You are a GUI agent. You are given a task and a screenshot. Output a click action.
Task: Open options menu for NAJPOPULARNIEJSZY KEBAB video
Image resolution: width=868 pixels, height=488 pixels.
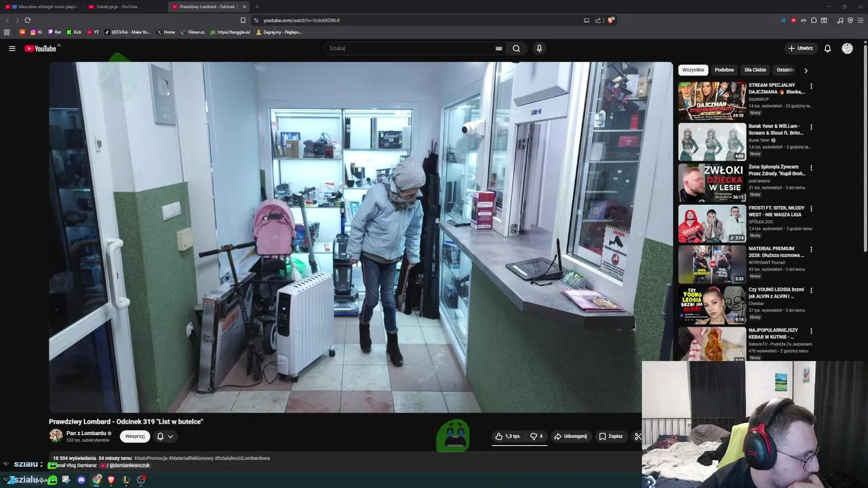click(811, 331)
